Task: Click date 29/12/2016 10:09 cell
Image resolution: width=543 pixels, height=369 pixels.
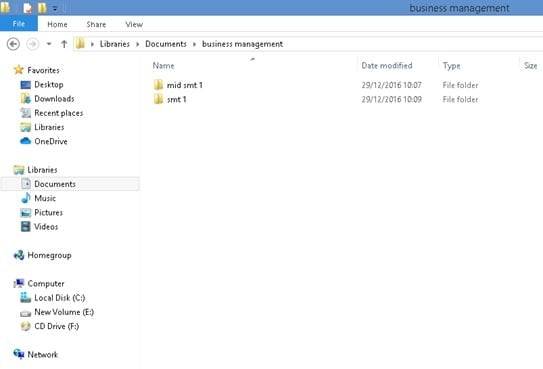Action: tap(391, 99)
